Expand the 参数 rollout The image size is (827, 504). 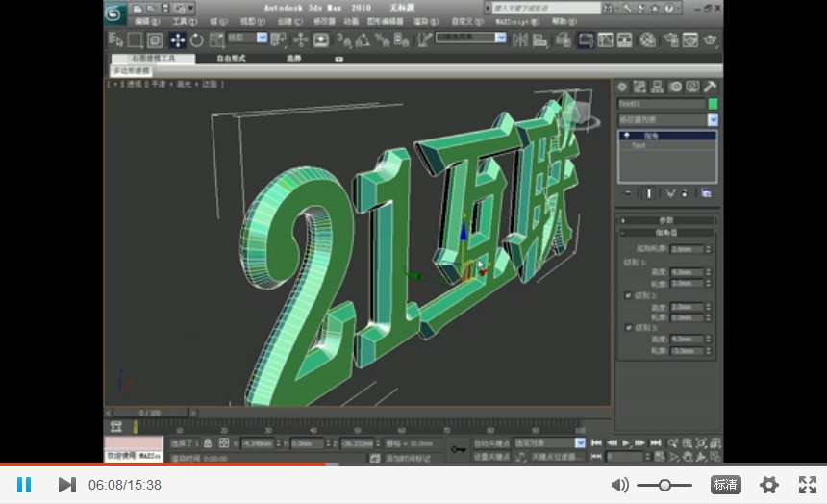click(666, 220)
